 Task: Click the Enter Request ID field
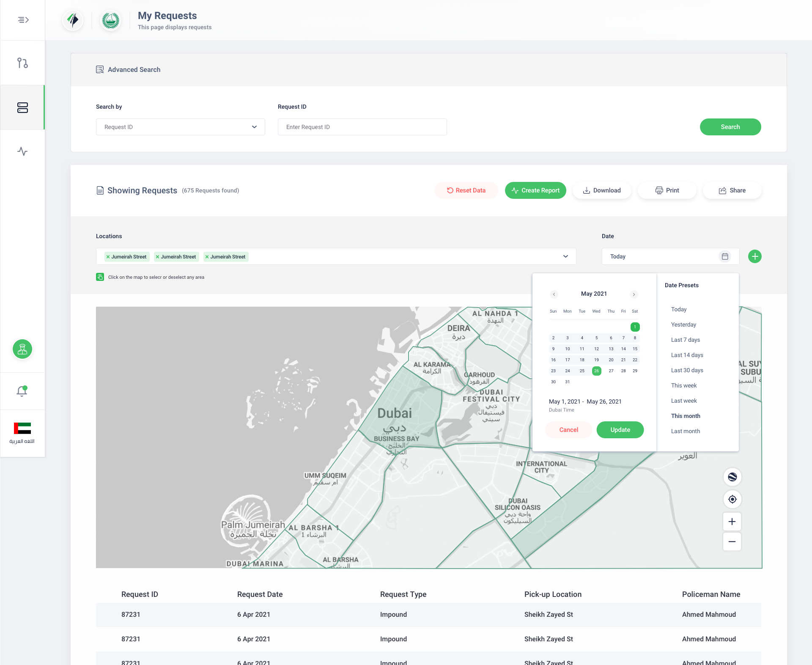coord(362,127)
